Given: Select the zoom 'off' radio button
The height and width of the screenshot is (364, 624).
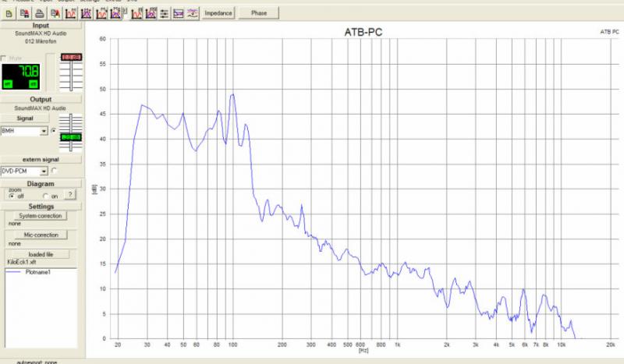Looking at the screenshot, I should pos(10,196).
